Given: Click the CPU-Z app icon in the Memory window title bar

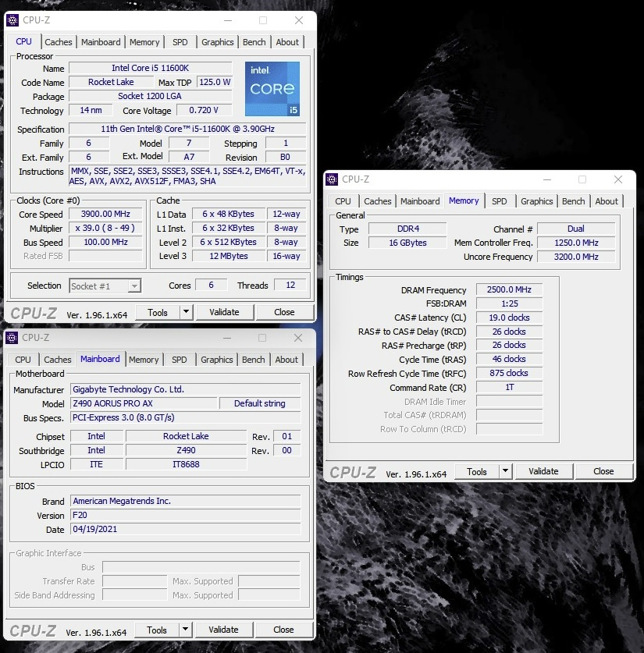Looking at the screenshot, I should point(332,179).
